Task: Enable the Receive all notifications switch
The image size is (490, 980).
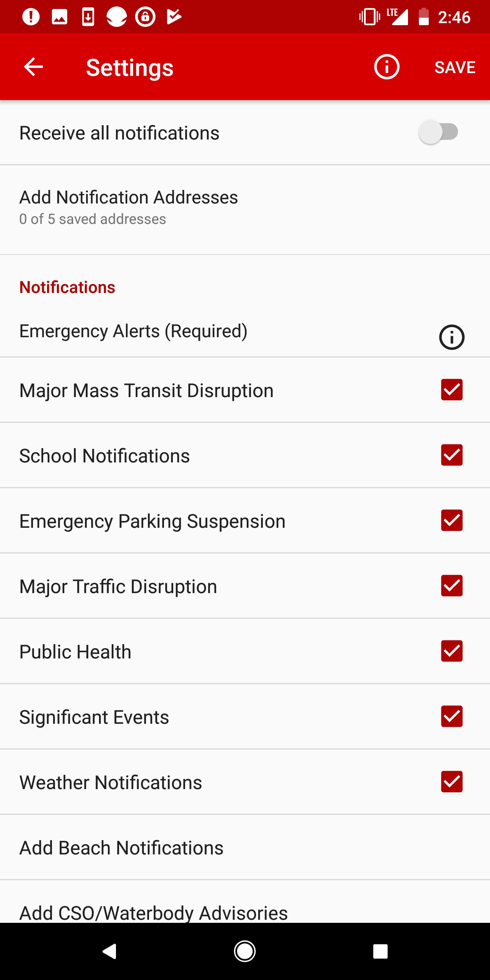Action: 438,132
